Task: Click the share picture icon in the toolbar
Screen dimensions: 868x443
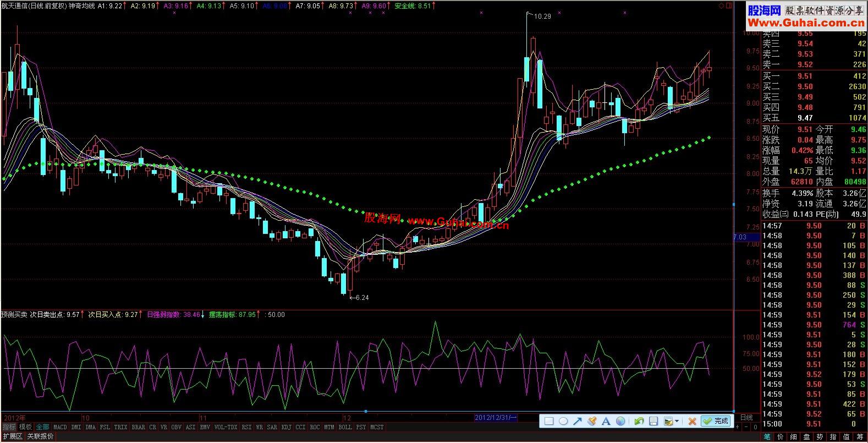Action: click(x=668, y=421)
